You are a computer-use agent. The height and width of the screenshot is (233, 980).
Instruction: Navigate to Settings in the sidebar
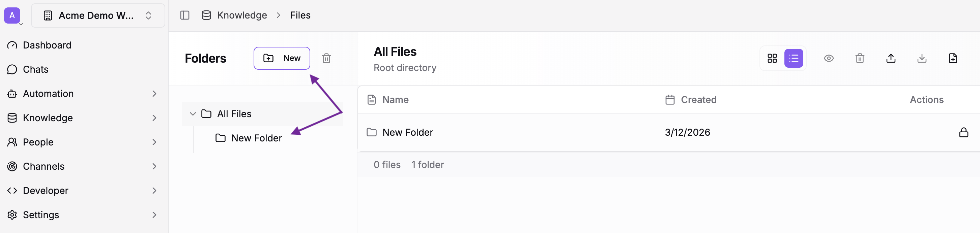pyautogui.click(x=41, y=214)
